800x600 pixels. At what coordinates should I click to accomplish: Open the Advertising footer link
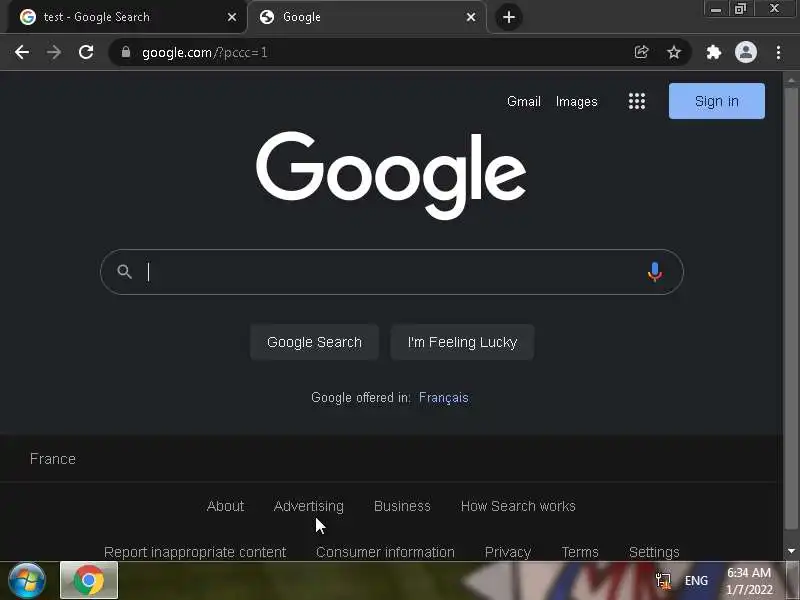[x=309, y=506]
